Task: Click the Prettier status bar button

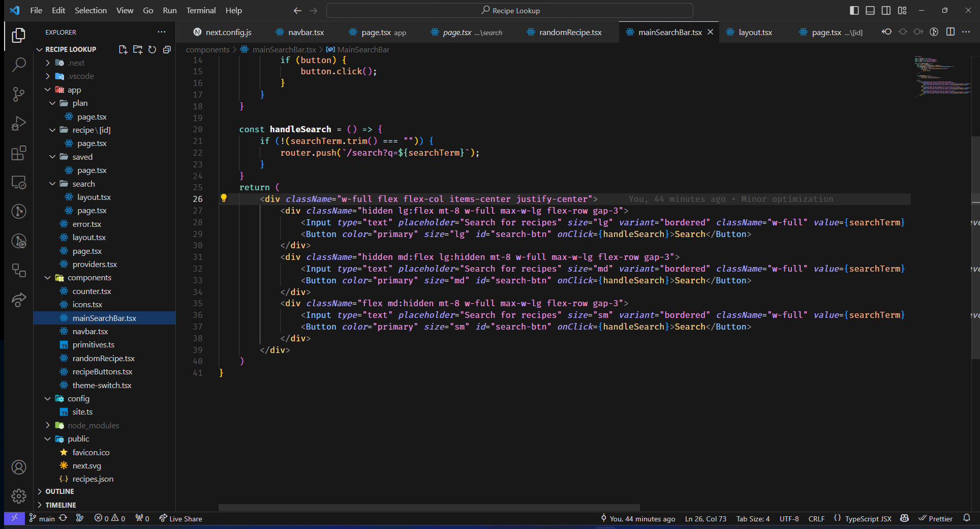Action: pos(936,518)
